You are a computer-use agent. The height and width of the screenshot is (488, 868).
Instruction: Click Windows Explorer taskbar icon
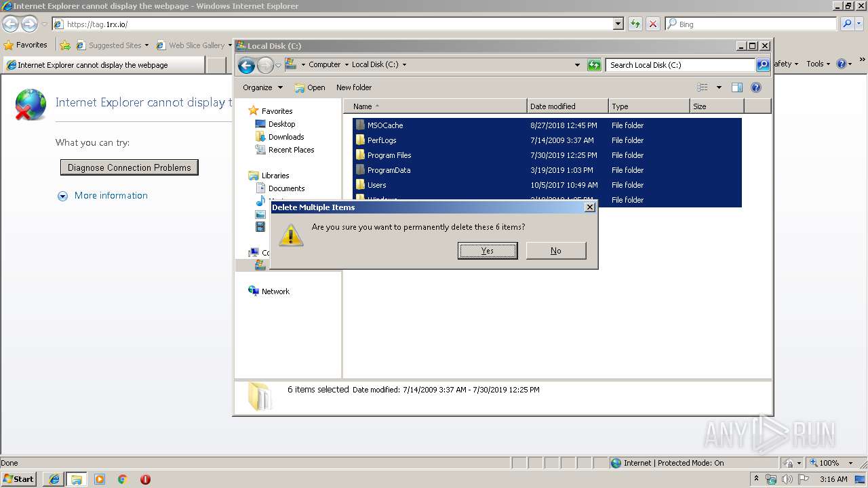click(x=77, y=479)
